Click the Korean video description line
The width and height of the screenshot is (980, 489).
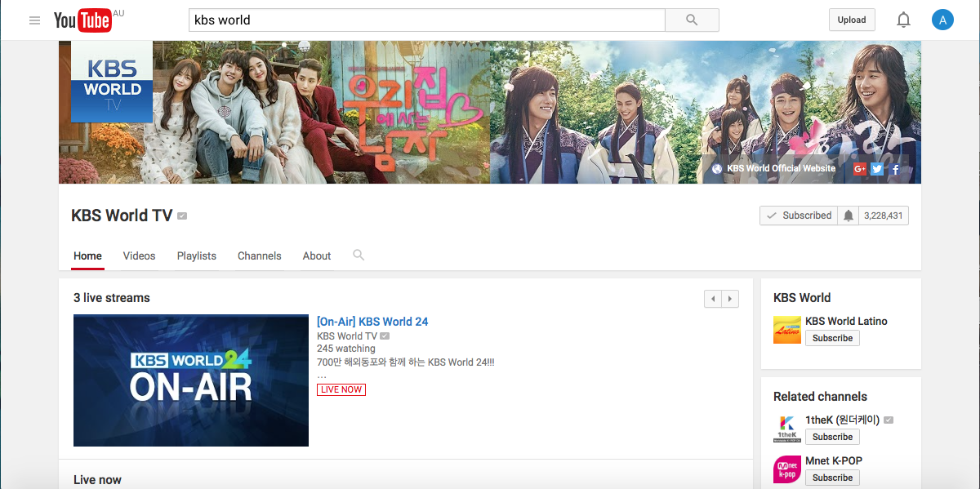(406, 362)
